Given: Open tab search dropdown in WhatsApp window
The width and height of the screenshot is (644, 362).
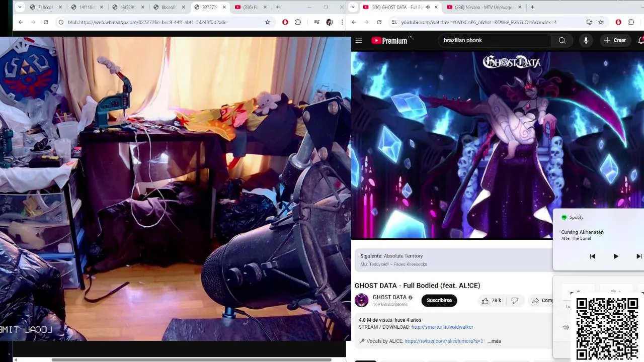Looking at the screenshot, I should point(19,7).
